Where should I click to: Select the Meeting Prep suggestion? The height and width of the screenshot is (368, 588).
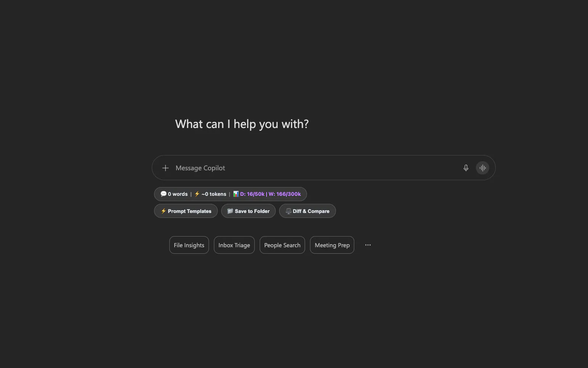coord(332,245)
